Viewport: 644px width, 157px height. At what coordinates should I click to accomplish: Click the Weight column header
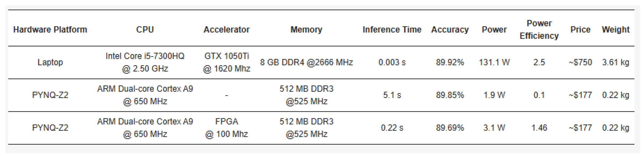pyautogui.click(x=616, y=30)
